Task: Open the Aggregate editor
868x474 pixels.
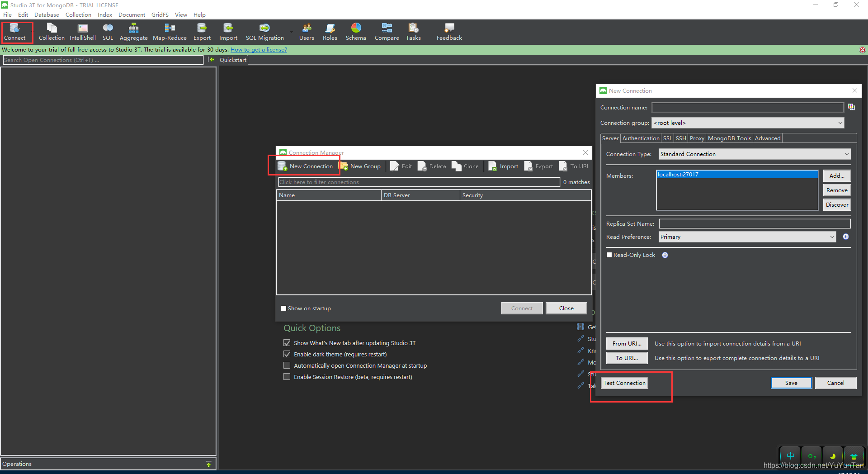Action: (x=133, y=32)
